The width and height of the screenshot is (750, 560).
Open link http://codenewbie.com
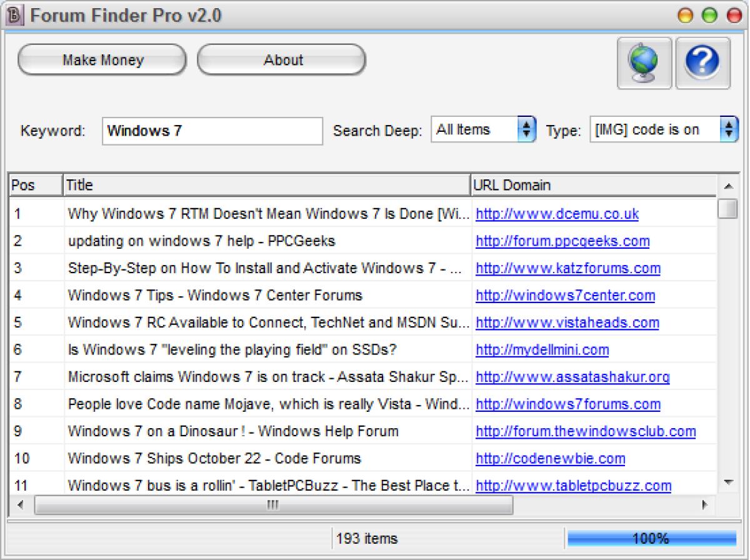click(x=550, y=459)
